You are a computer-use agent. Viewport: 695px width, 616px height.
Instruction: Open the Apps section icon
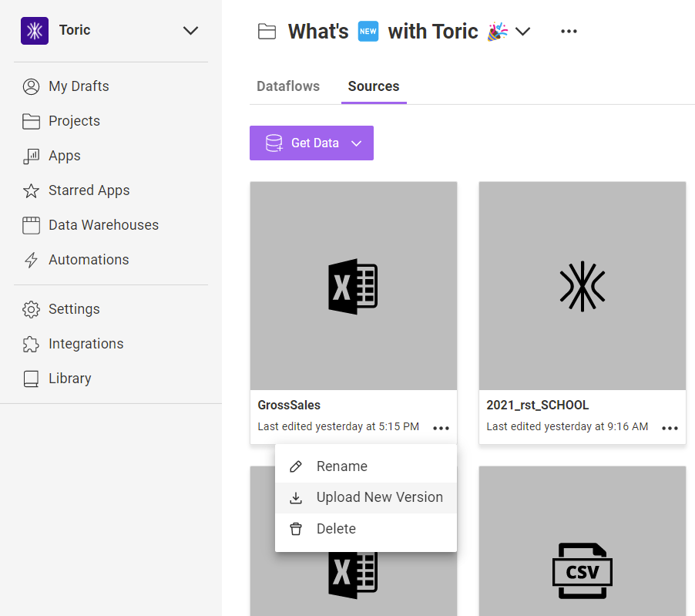click(31, 156)
